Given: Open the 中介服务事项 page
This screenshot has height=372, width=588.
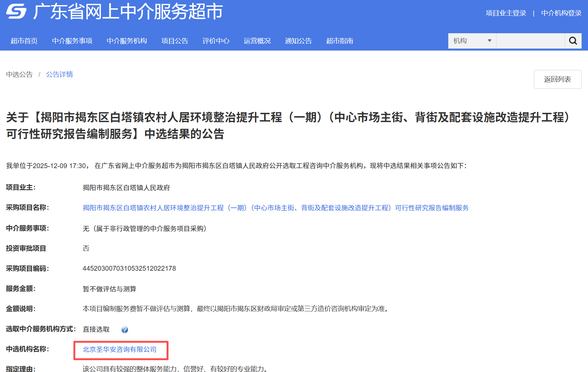Looking at the screenshot, I should (72, 41).
